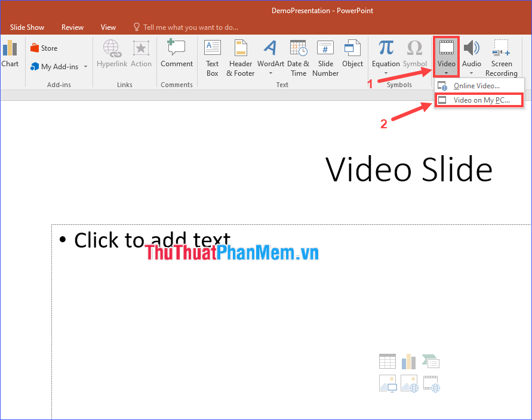Select the SmartArt icon in the content placeholder

click(x=430, y=361)
